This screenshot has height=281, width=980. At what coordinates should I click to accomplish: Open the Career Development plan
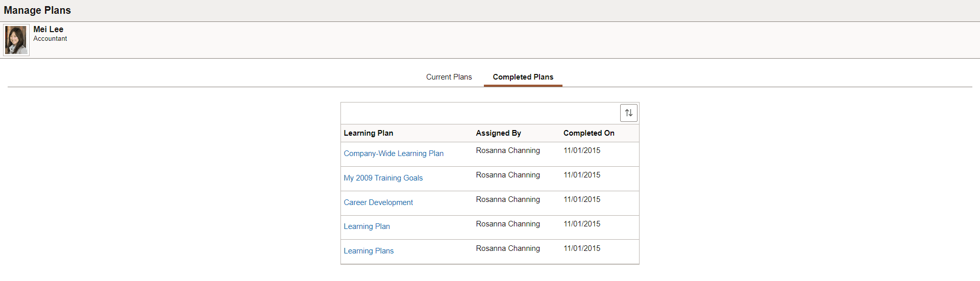pos(378,202)
